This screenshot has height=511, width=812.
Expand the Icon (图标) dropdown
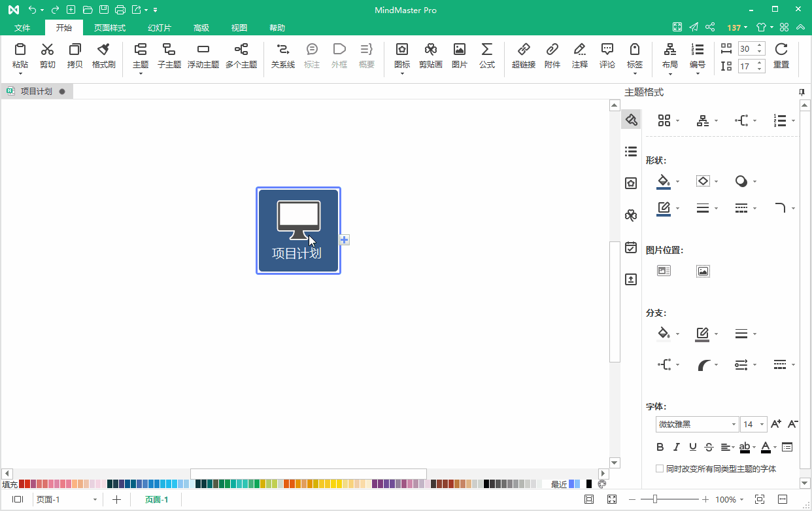click(x=402, y=73)
